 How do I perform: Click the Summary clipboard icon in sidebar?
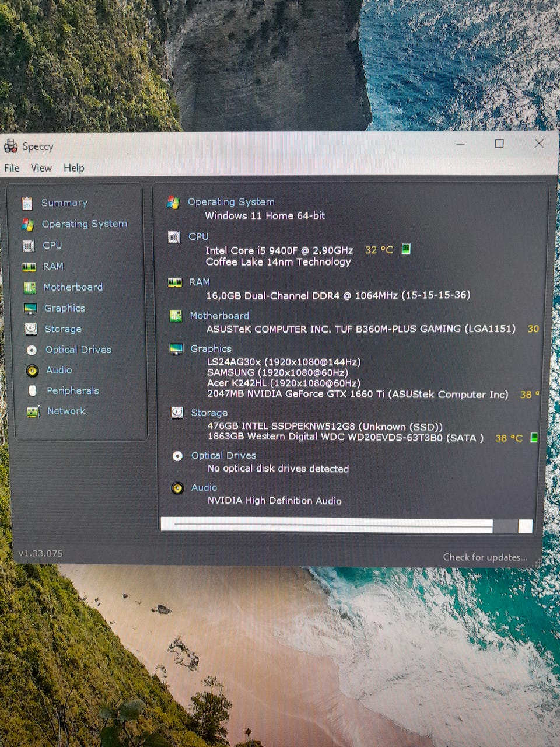[x=27, y=203]
